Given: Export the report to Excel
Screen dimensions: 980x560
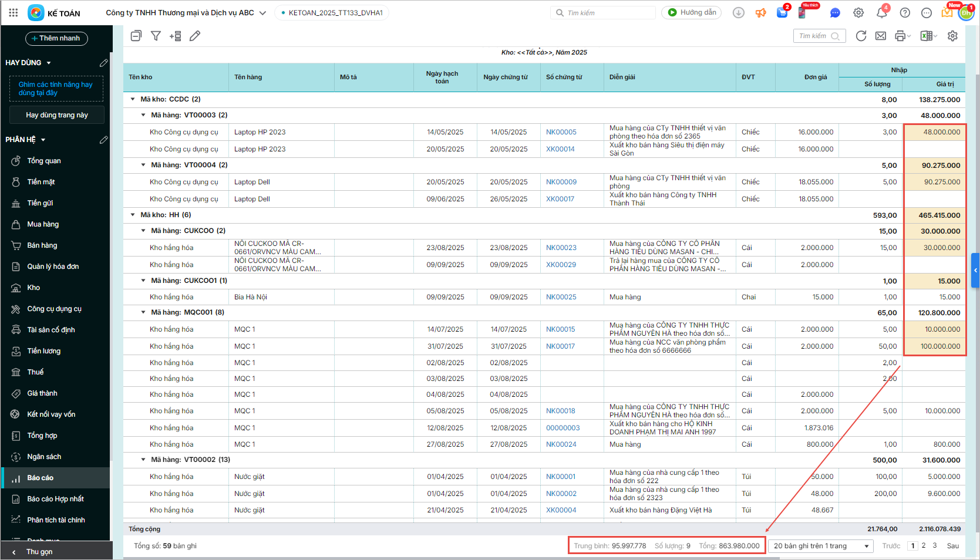Looking at the screenshot, I should point(927,36).
